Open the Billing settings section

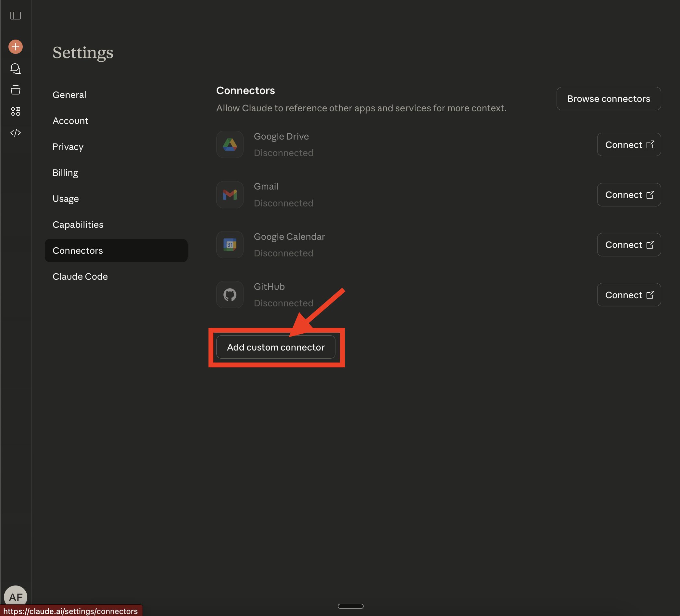(x=65, y=173)
